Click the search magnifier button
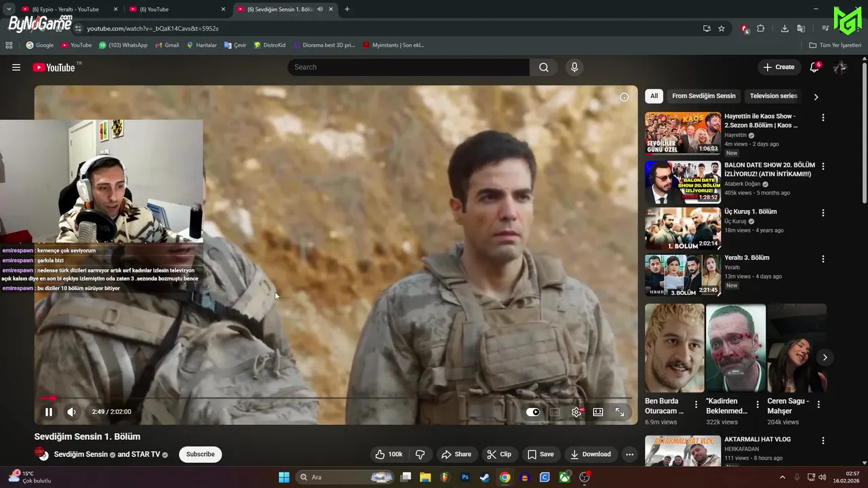This screenshot has height=488, width=868. tap(544, 67)
